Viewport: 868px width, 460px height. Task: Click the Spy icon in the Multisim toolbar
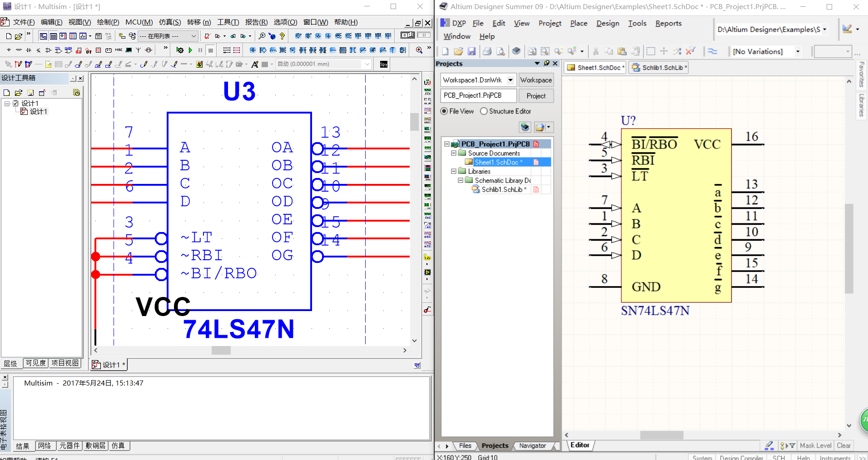[x=384, y=64]
